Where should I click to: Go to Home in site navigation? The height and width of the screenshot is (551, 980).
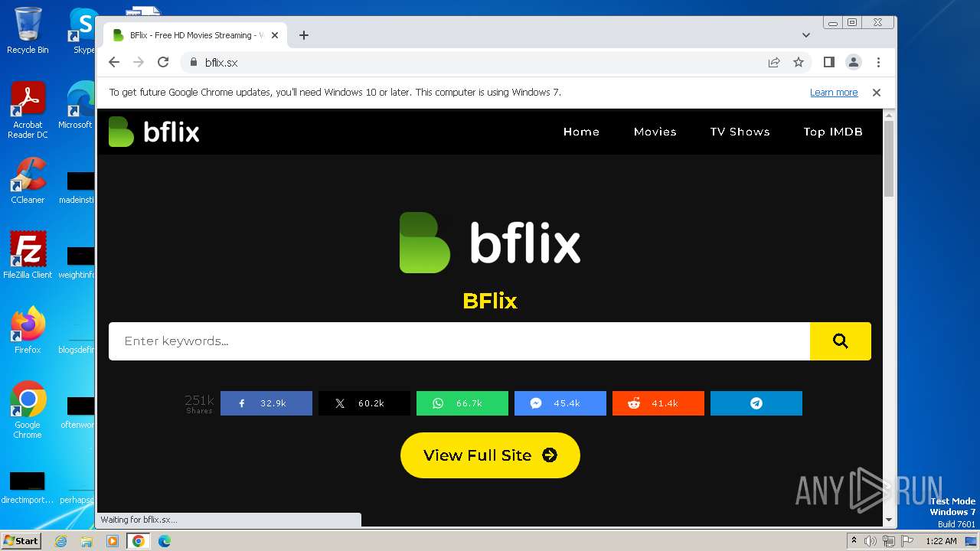click(581, 132)
